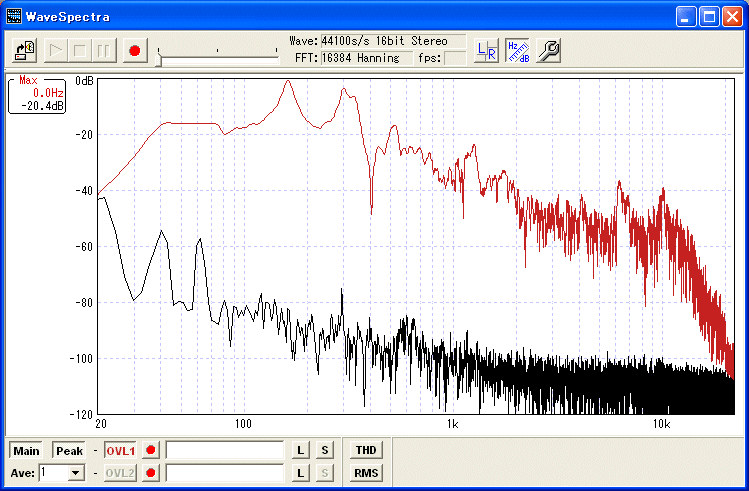Click the L/R channel select icon
Viewport: 749px width, 491px height.
486,50
